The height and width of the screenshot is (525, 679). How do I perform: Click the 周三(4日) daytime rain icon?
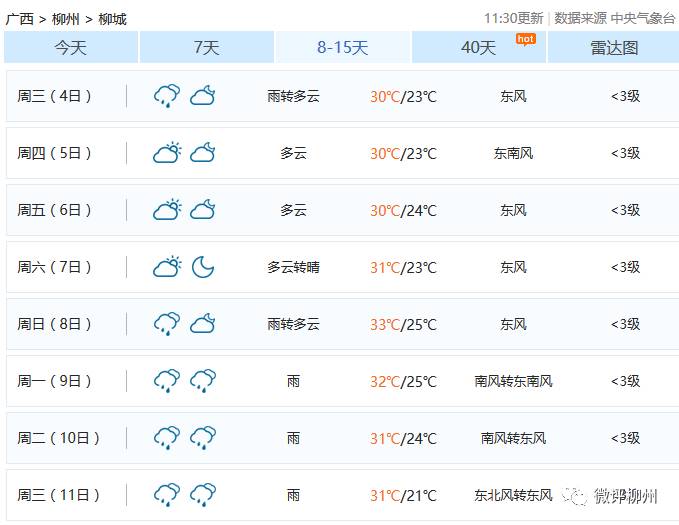pos(167,96)
